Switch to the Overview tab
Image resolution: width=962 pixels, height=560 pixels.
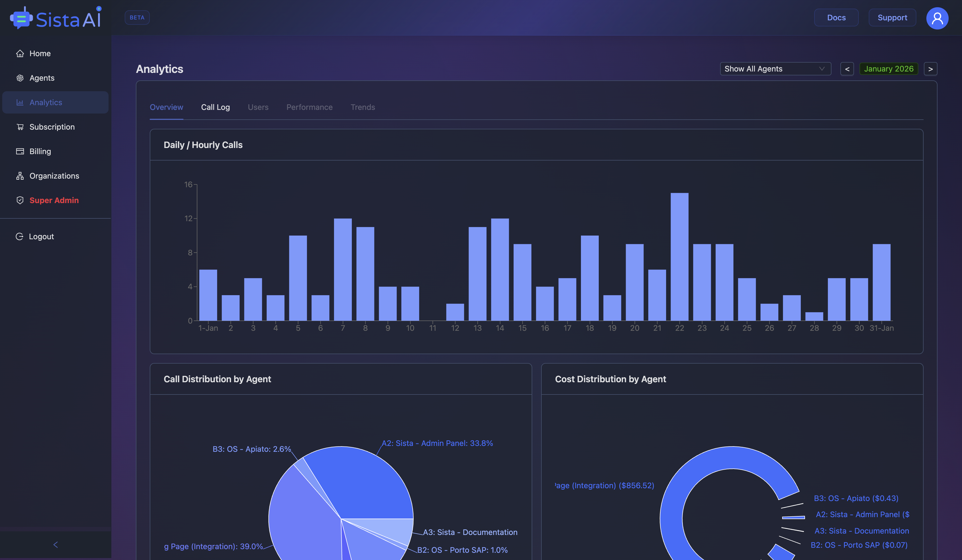coord(166,107)
